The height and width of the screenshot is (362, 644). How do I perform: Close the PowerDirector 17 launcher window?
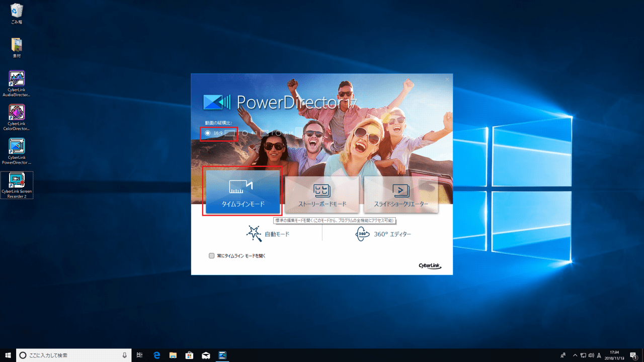coord(447,79)
